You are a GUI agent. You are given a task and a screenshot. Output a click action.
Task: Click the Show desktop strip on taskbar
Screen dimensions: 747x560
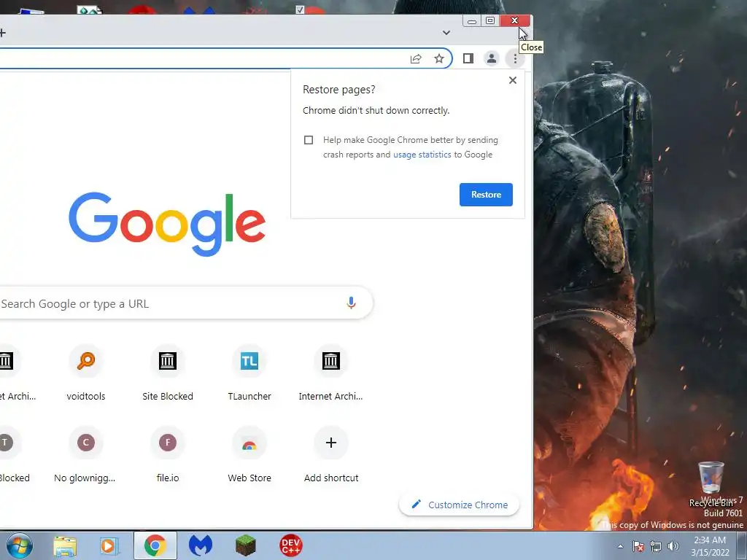tap(742, 545)
